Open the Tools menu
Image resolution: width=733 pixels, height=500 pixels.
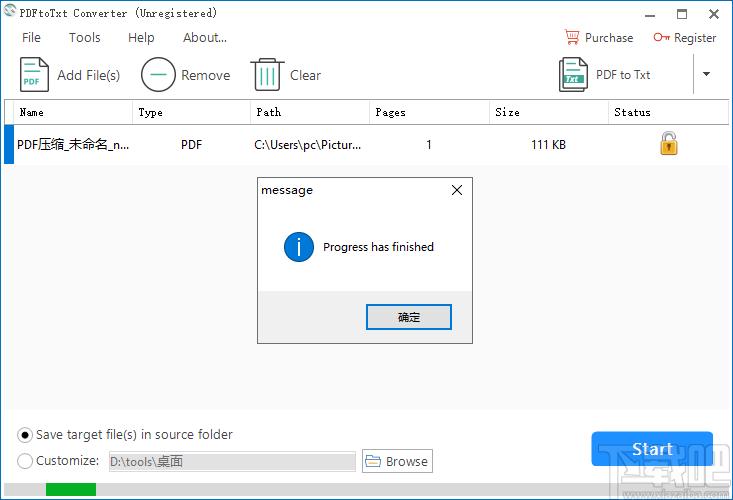85,37
